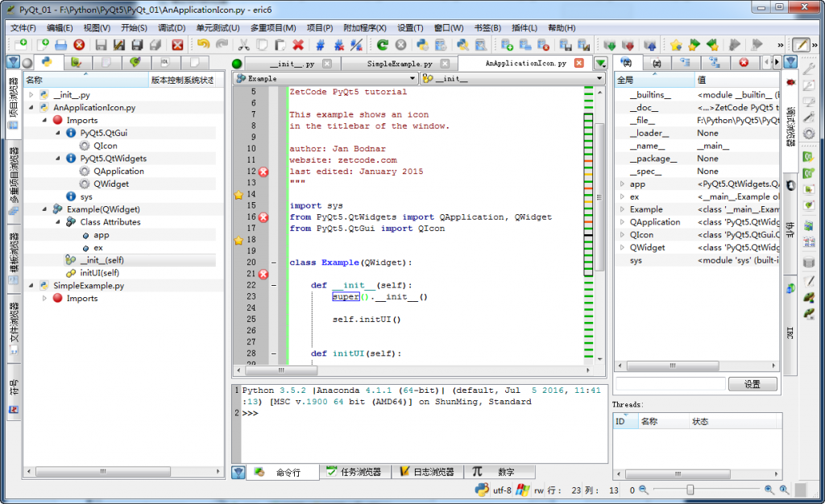Open the 插件(P) menu
Image resolution: width=825 pixels, height=504 pixels.
525,27
